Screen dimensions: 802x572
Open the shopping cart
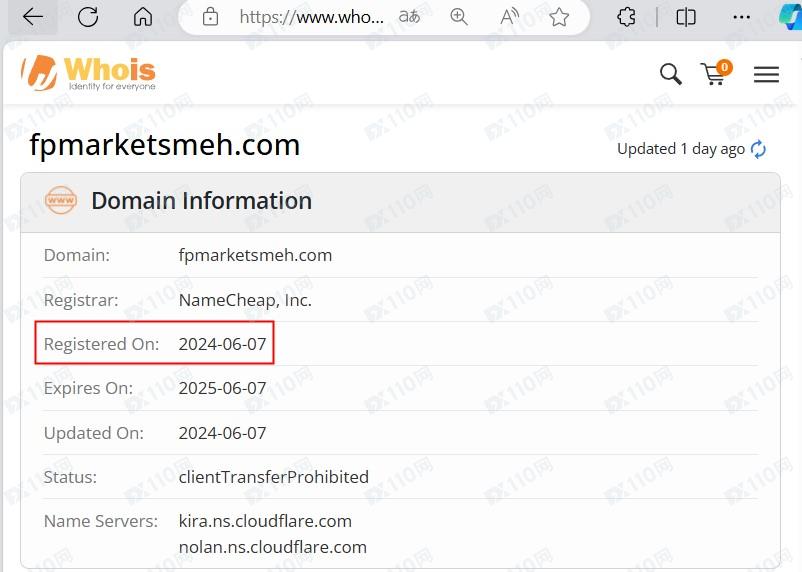(x=714, y=74)
